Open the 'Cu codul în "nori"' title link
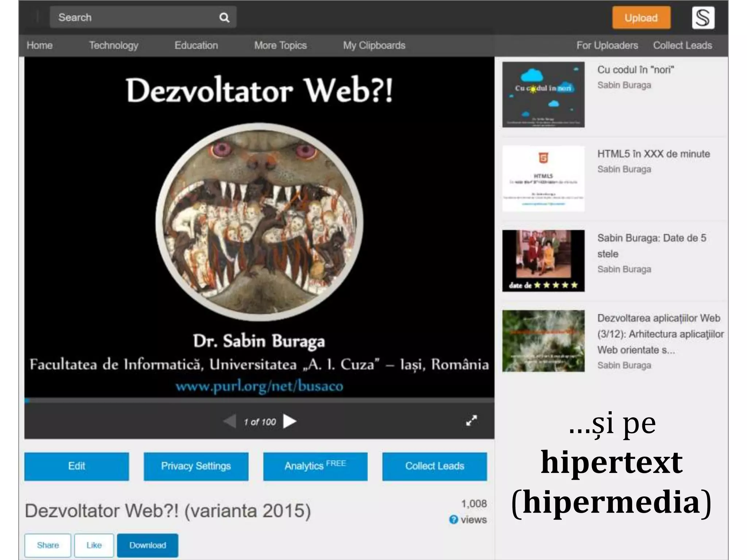Image resolution: width=747 pixels, height=560 pixels. coord(635,69)
